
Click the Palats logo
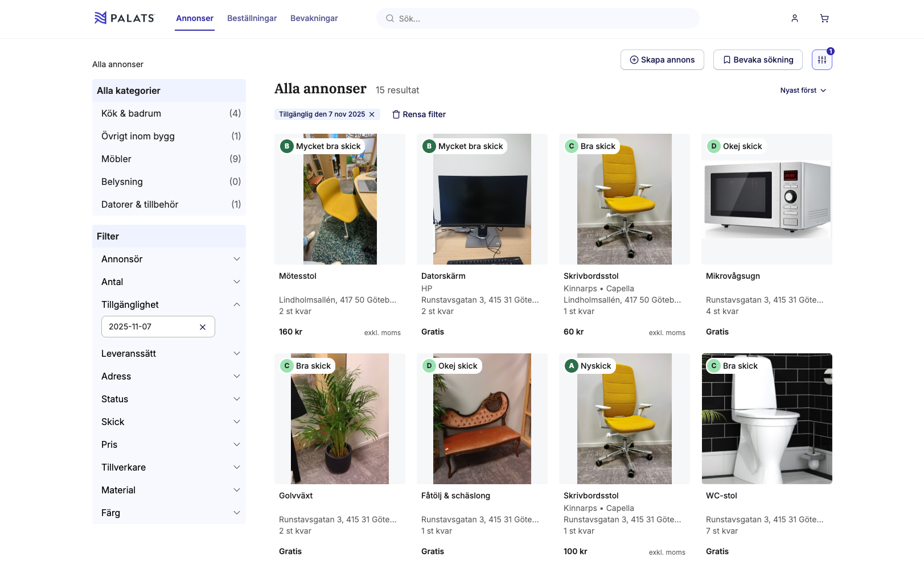[x=124, y=18]
